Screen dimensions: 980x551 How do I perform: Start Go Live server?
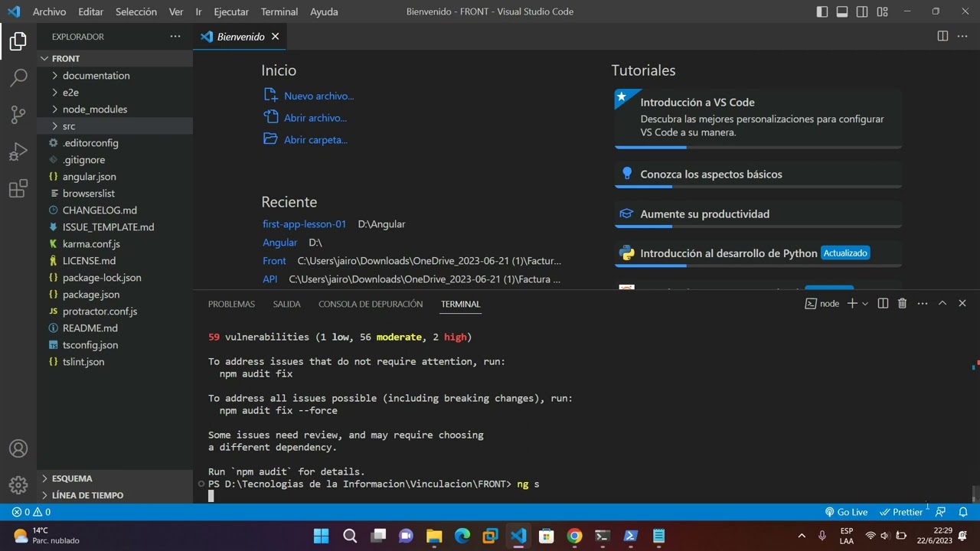[x=846, y=512]
